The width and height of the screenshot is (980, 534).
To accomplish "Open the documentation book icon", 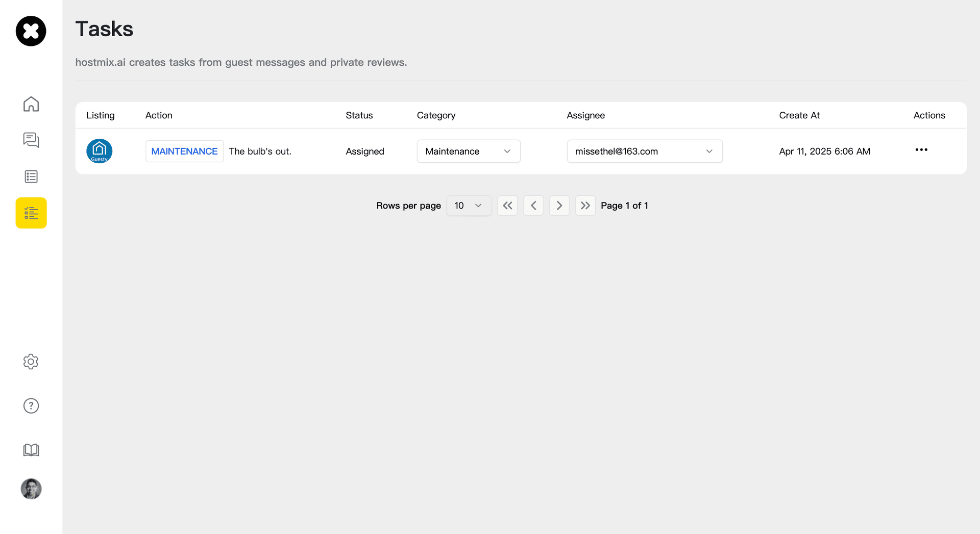I will [x=31, y=450].
